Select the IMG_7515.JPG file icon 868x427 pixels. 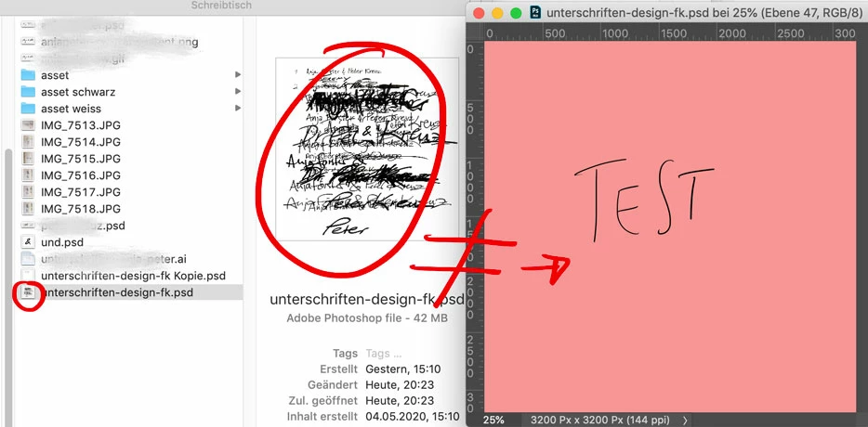(28, 159)
